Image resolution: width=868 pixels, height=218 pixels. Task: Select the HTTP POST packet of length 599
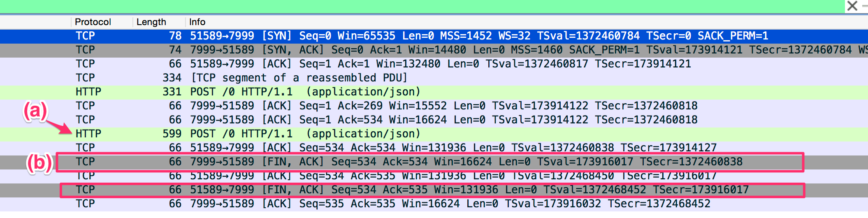click(x=434, y=134)
